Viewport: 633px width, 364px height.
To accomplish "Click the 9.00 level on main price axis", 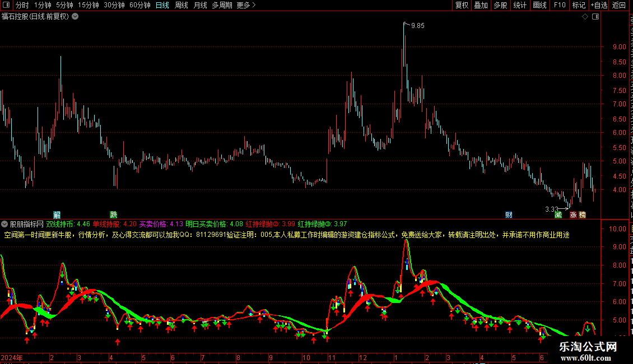I will tap(619, 47).
